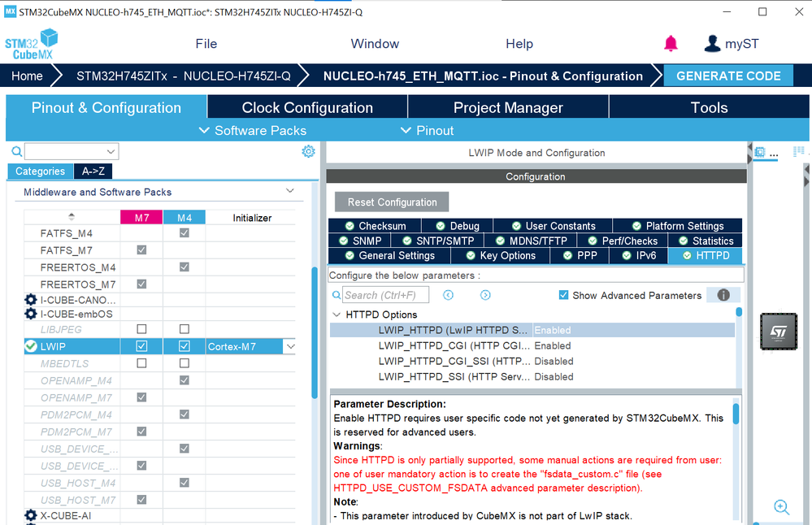Click the Reset Configuration button
The width and height of the screenshot is (812, 525).
(x=392, y=202)
